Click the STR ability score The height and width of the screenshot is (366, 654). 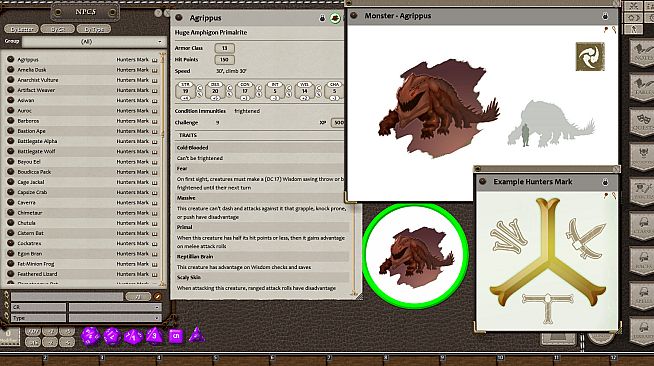tap(185, 91)
